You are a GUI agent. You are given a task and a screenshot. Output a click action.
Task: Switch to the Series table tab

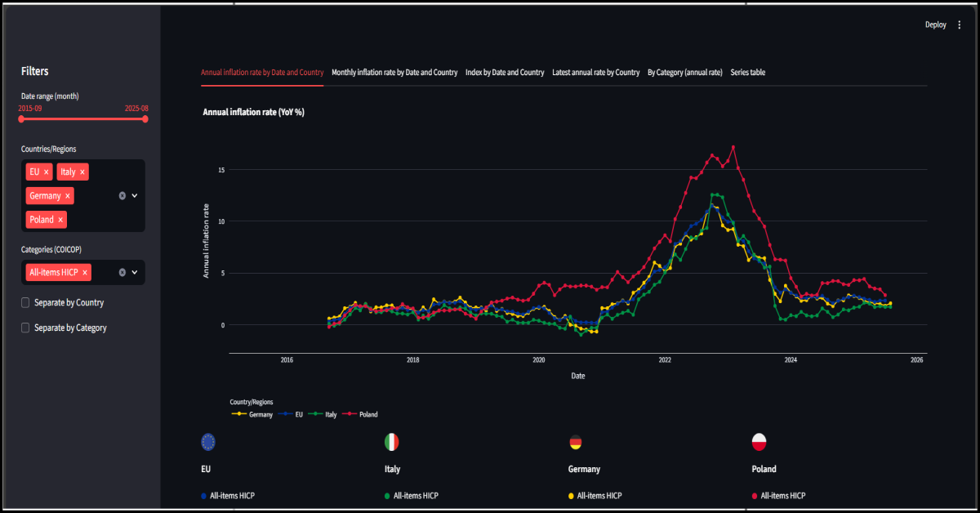coord(748,73)
